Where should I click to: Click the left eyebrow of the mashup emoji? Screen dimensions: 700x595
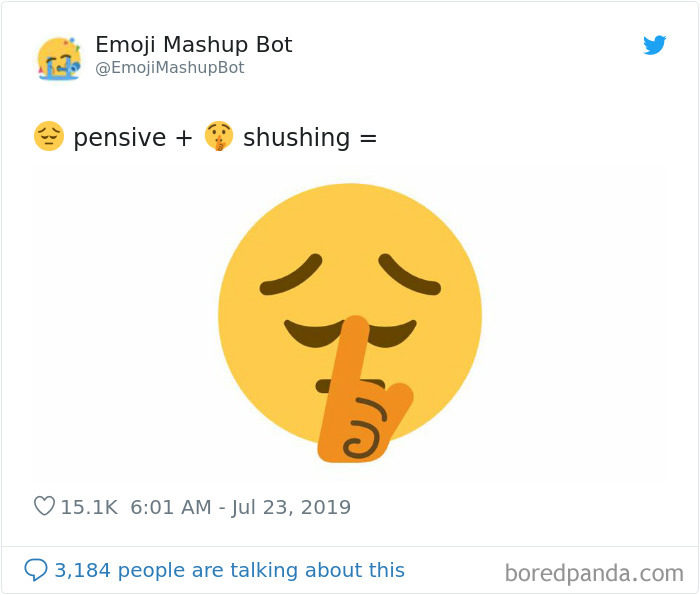290,275
